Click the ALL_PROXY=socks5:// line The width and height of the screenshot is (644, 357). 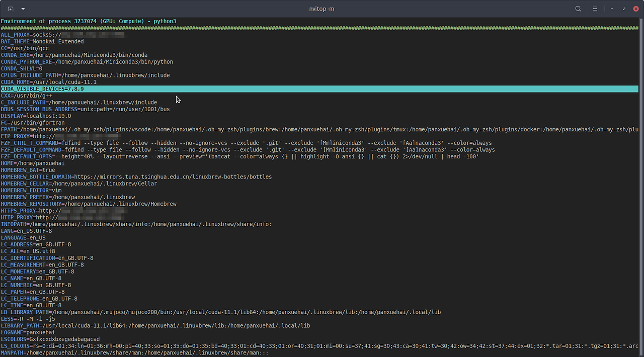click(62, 35)
